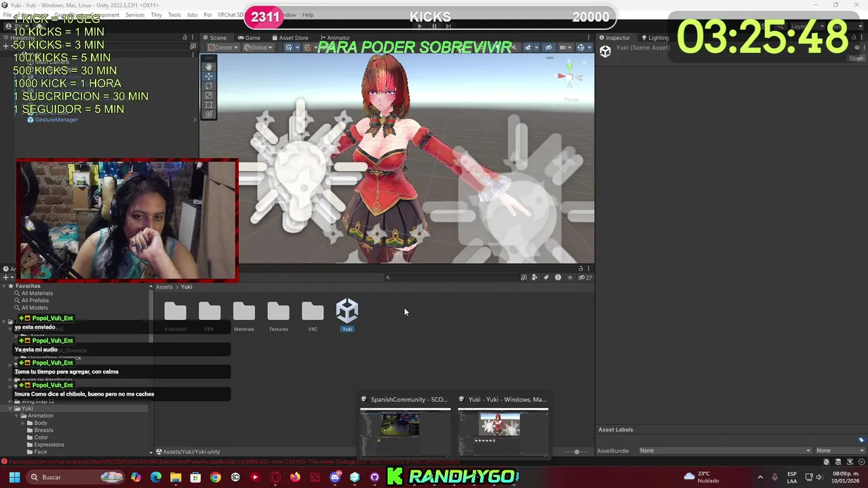Image resolution: width=868 pixels, height=488 pixels.
Task: Switch to the Lighting tab
Action: click(x=655, y=37)
